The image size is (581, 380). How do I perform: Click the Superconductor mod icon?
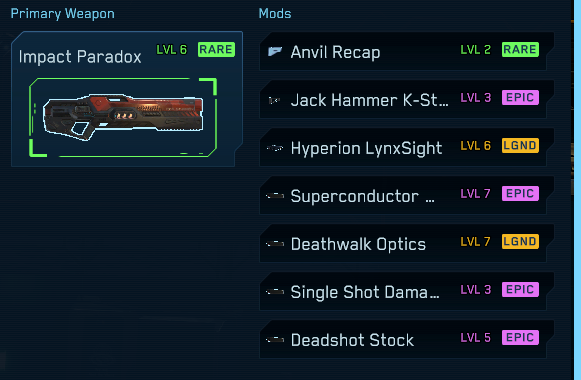pyautogui.click(x=275, y=196)
